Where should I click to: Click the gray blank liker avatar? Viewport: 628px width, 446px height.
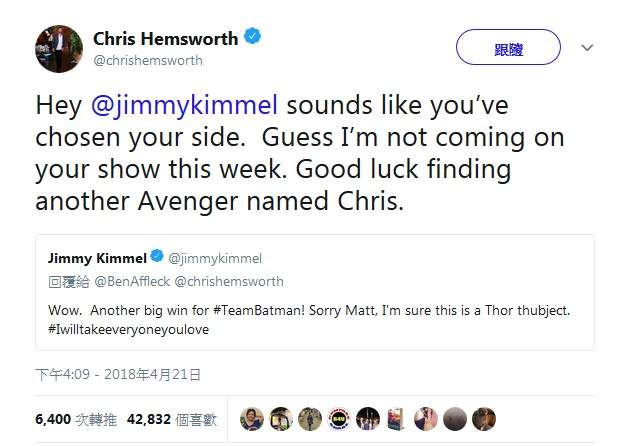click(455, 419)
